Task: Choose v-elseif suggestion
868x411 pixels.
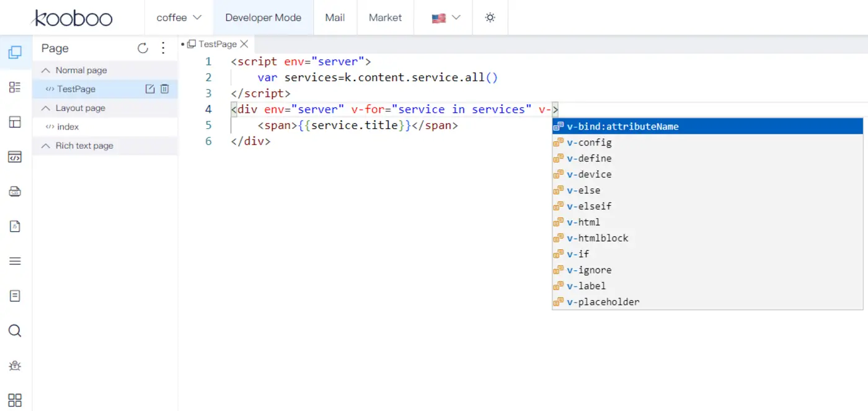Action: tap(707, 206)
